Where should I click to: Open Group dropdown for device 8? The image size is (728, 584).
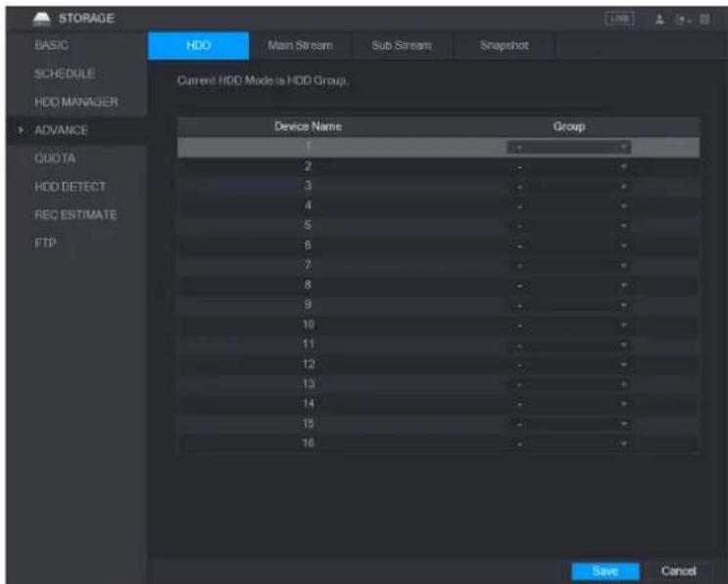(569, 285)
